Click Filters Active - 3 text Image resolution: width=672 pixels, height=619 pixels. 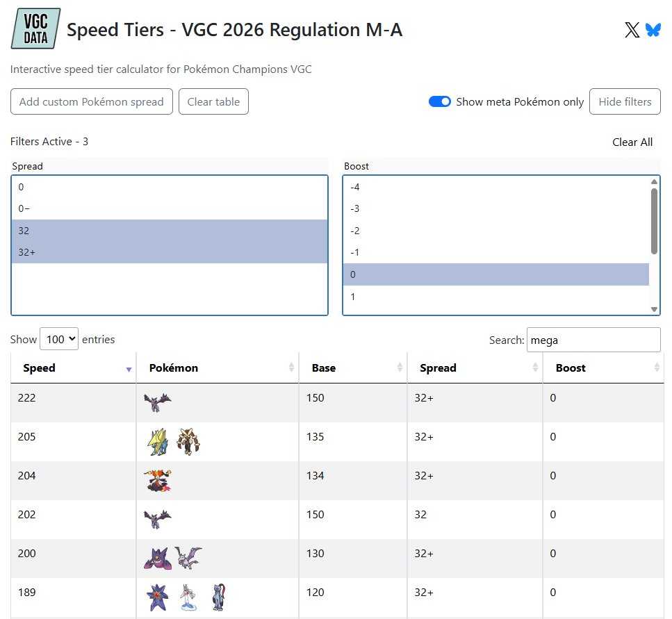[x=49, y=141]
